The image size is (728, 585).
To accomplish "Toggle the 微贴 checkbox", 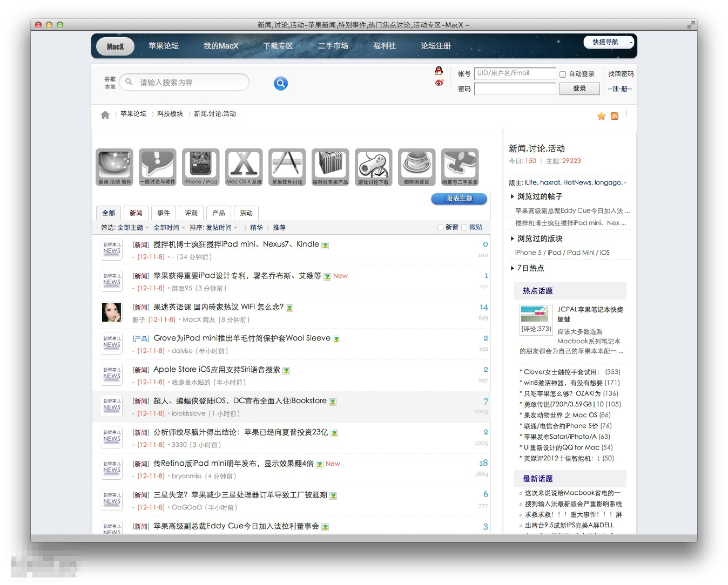I will click(464, 228).
